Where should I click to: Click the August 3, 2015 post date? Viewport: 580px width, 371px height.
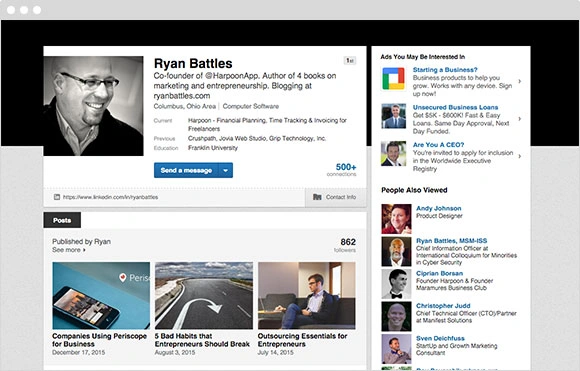pos(175,353)
